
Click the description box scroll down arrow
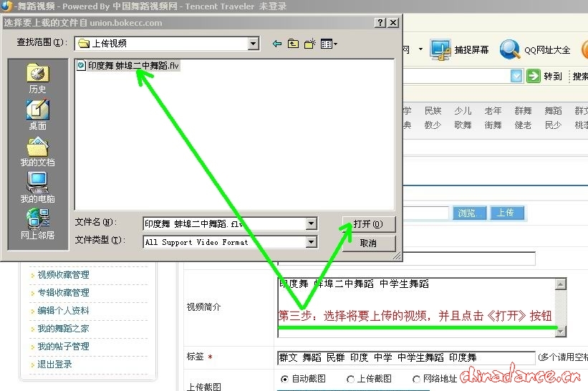point(561,332)
